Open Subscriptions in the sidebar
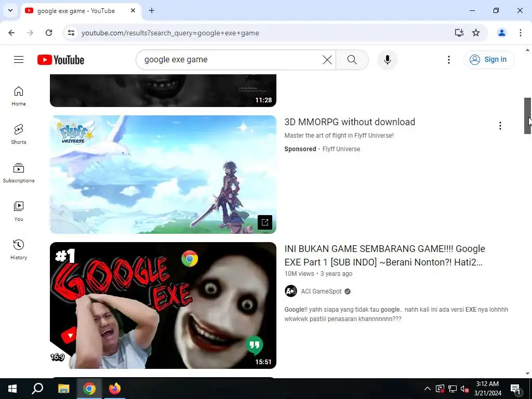The width and height of the screenshot is (532, 399). [x=19, y=172]
